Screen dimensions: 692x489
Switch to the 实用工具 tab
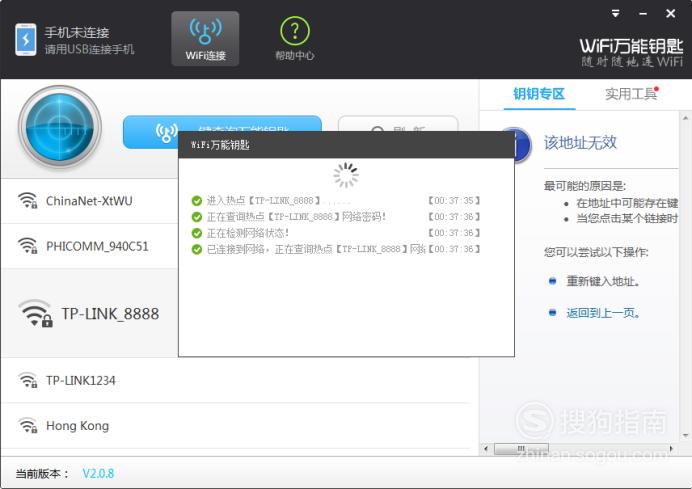coord(631,94)
